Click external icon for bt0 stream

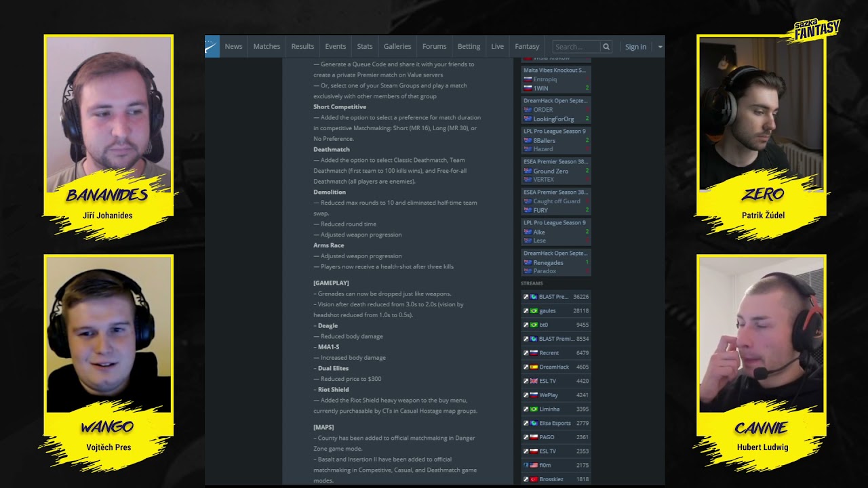click(x=526, y=325)
